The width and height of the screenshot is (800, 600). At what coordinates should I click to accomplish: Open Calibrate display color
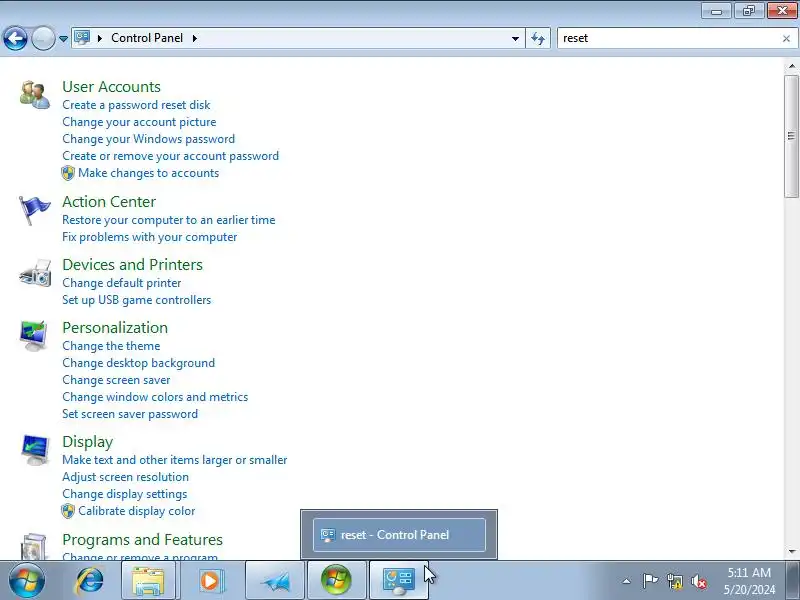pyautogui.click(x=137, y=511)
